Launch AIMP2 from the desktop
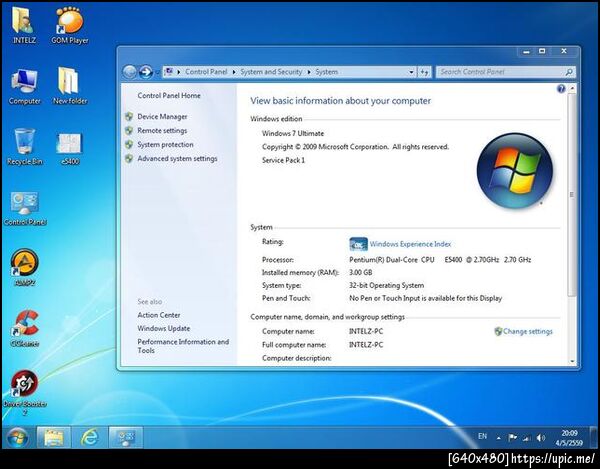 (24, 267)
